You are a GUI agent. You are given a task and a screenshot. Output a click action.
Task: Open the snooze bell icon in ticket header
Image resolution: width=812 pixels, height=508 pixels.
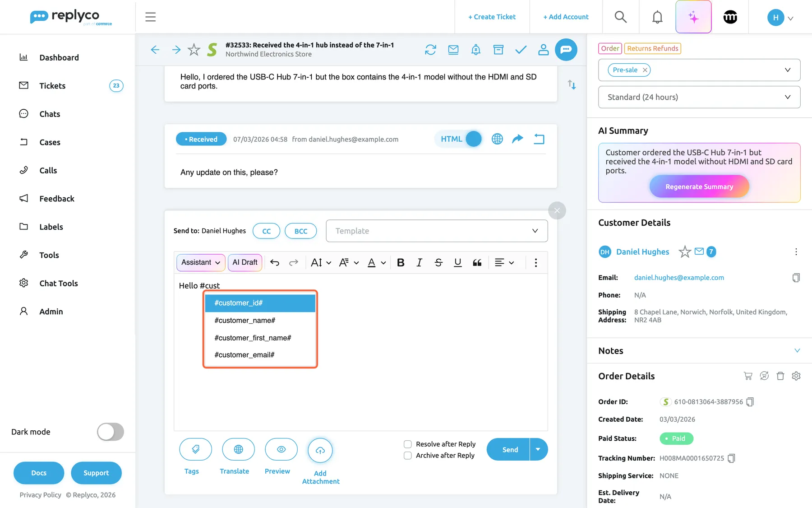tap(475, 50)
